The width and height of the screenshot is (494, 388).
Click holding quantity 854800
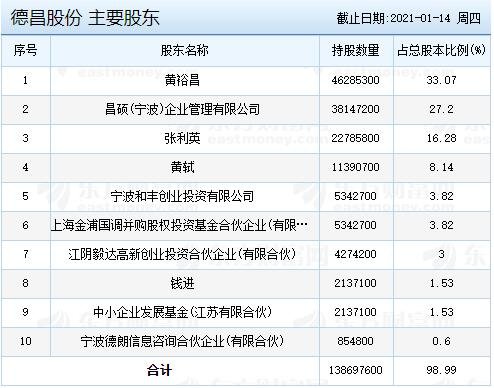click(x=355, y=341)
